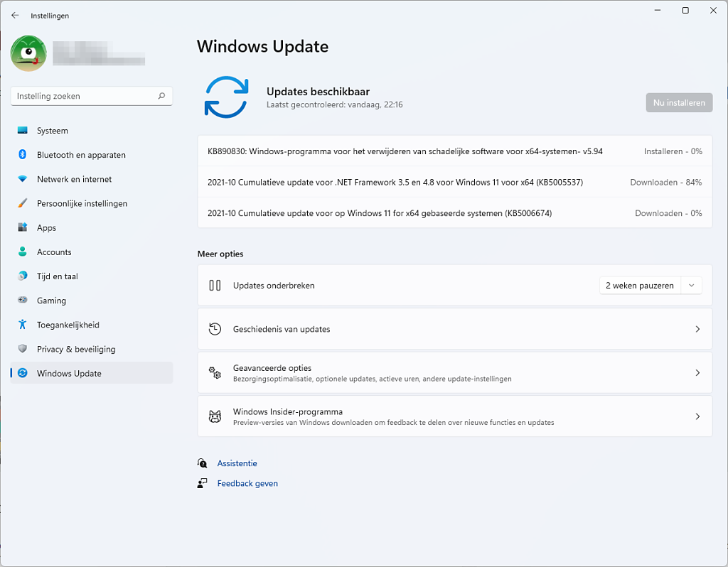This screenshot has width=728, height=567.
Task: Click the paintbrush icon for Persoonlijke instellingen
Action: coord(22,203)
